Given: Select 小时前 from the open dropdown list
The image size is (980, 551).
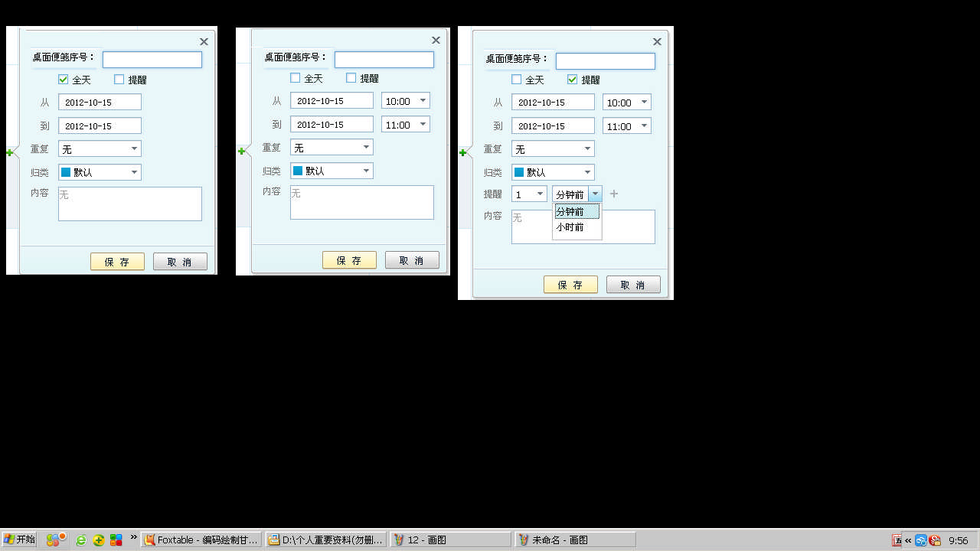Looking at the screenshot, I should coord(570,227).
